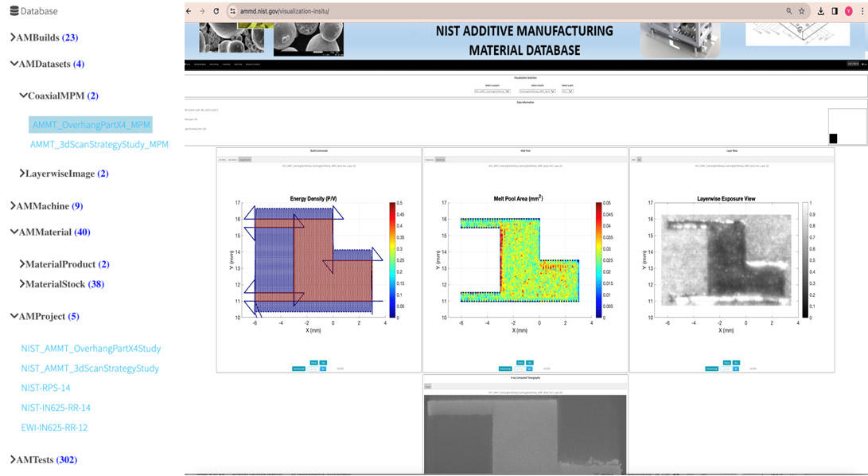868x476 pixels.
Task: Click the black color swatch near Data Information
Action: (833, 139)
